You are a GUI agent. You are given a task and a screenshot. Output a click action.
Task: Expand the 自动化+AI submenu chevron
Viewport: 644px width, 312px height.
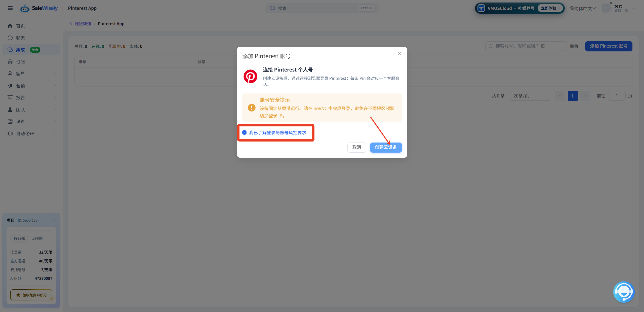[x=55, y=134]
